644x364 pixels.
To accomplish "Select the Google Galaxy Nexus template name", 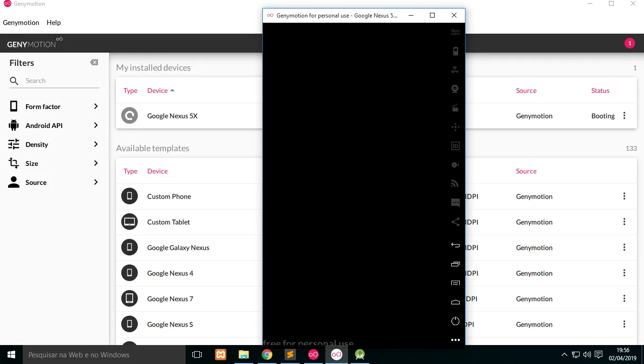I will [x=178, y=247].
